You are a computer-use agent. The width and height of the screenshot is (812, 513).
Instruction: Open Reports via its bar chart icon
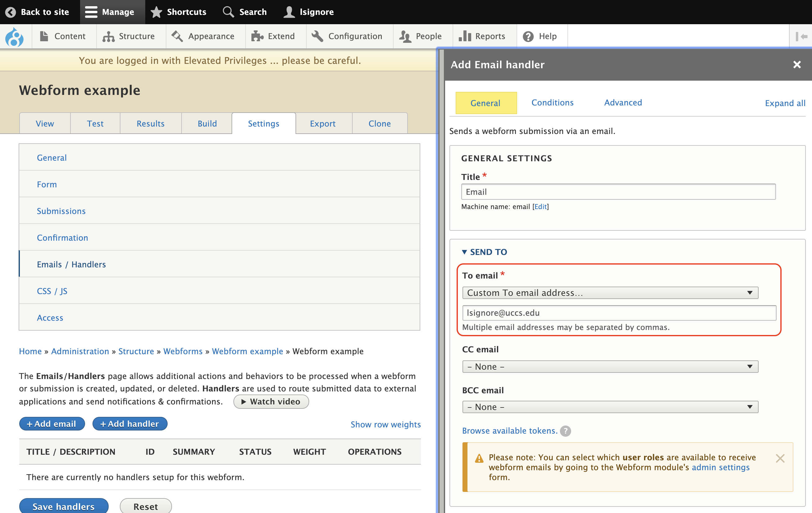(x=465, y=36)
